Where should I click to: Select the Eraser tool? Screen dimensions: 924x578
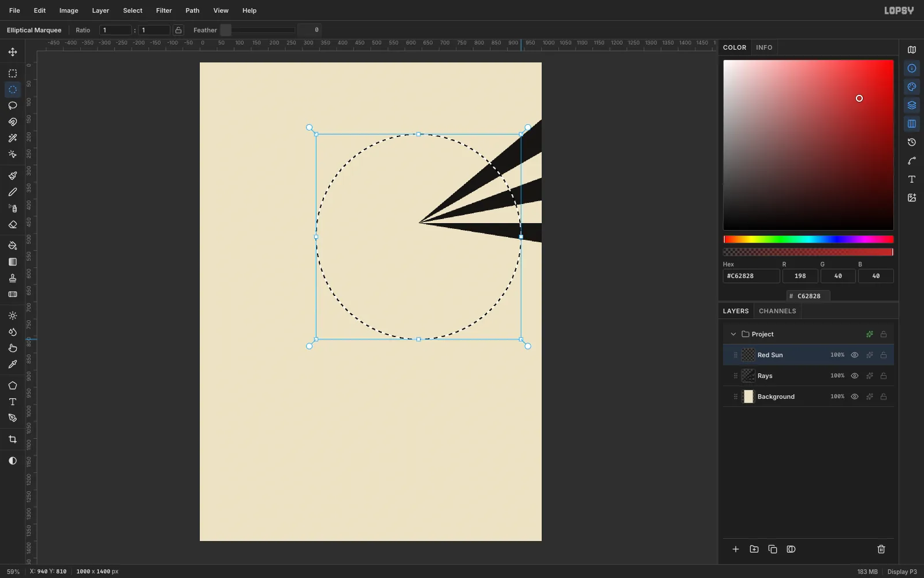click(x=13, y=224)
